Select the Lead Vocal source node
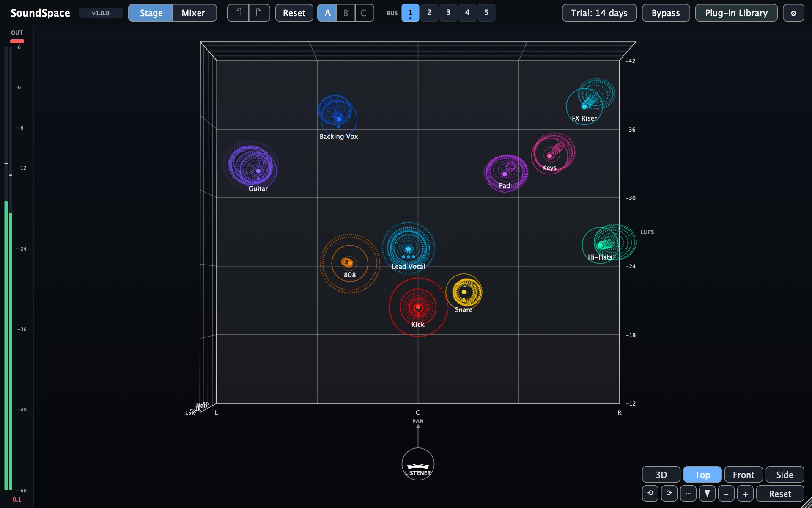This screenshot has width=812, height=508. tap(409, 249)
